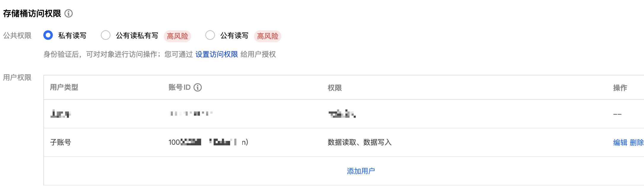Click 高风险 badge next to 公有读私有写
This screenshot has width=644, height=192.
pos(177,36)
